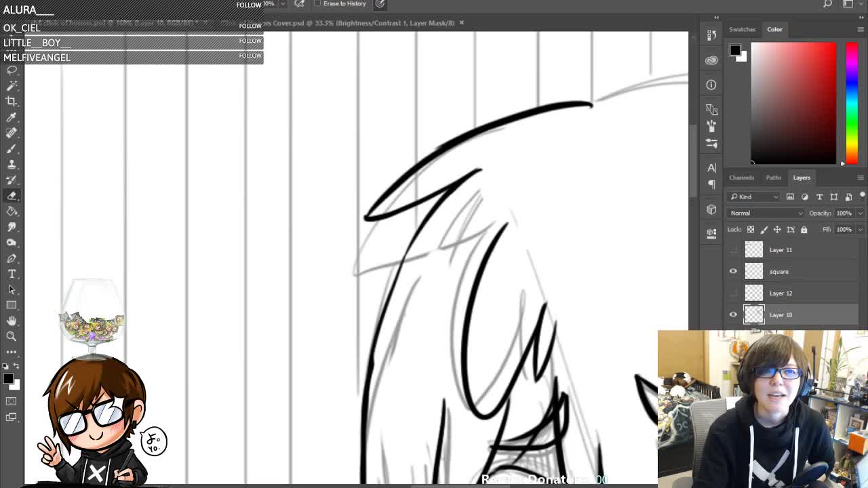Open the Color panel flyout menu
The width and height of the screenshot is (868, 488).
[861, 29]
